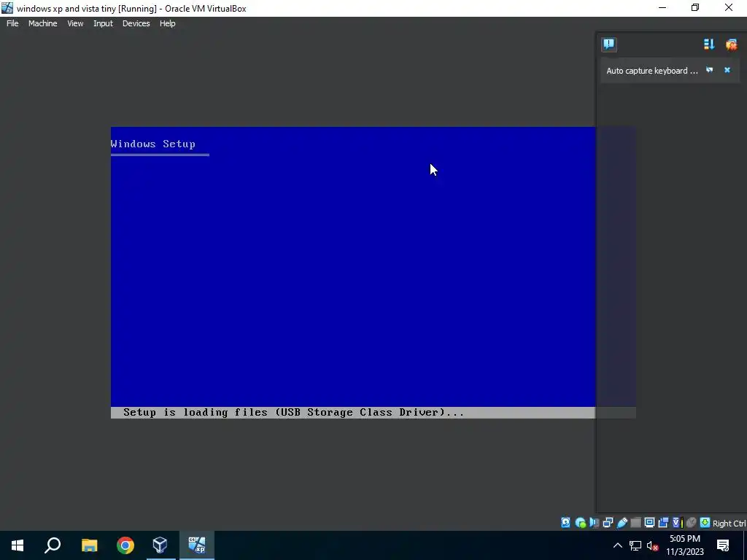
Task: Click the running XP VM taskbar icon
Action: (197, 545)
